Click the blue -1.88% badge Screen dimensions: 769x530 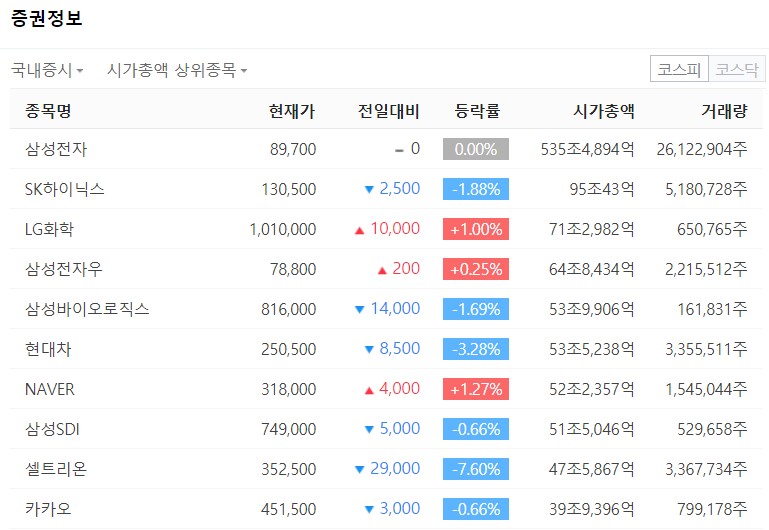click(476, 189)
